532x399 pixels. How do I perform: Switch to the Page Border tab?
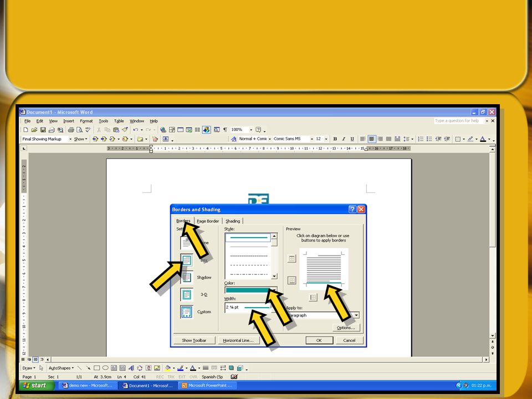(208, 221)
